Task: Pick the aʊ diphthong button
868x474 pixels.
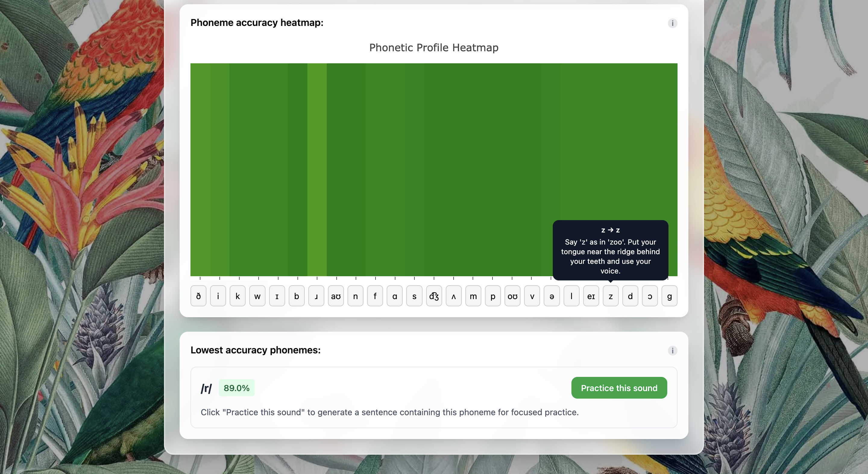Action: (x=336, y=296)
